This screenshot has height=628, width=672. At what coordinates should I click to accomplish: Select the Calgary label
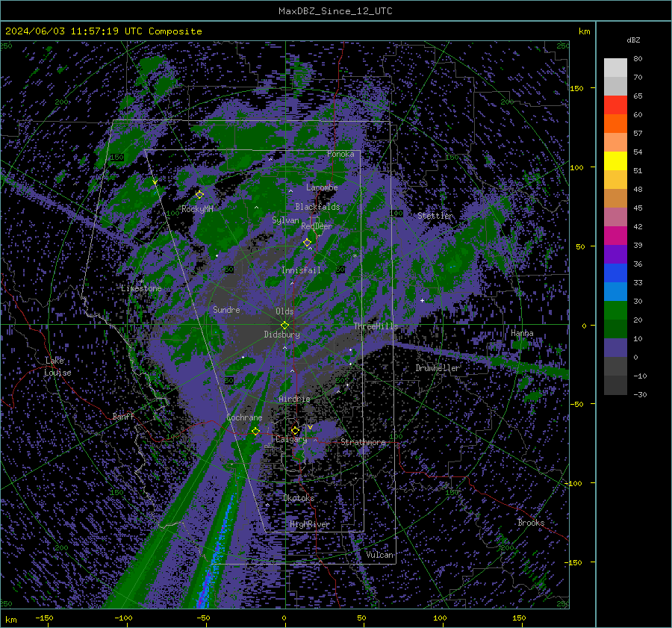291,439
